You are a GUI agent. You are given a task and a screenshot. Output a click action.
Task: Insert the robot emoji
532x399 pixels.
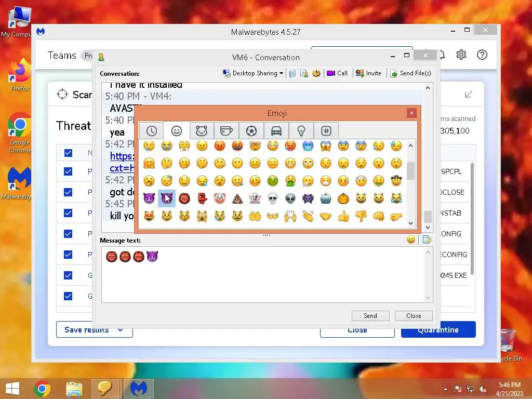[326, 198]
